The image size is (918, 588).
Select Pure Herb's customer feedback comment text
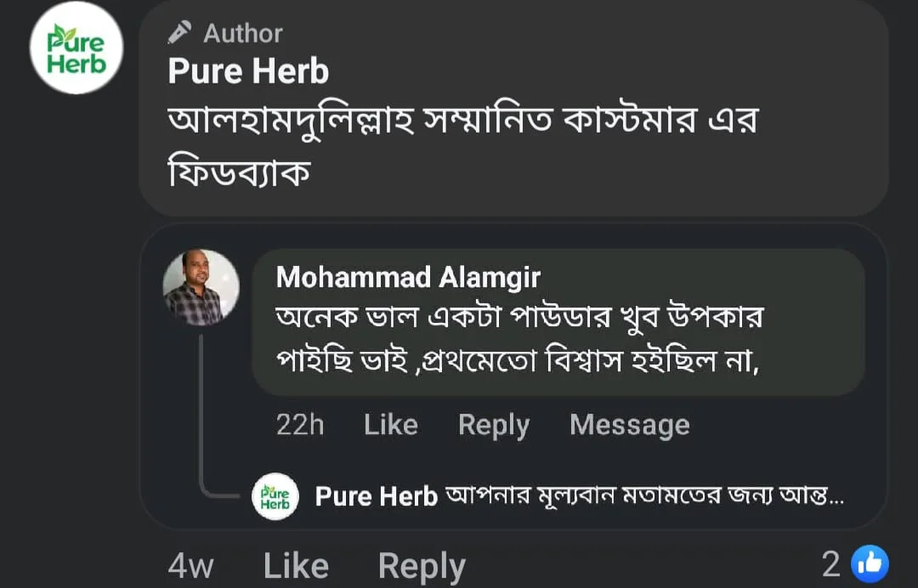tap(462, 144)
